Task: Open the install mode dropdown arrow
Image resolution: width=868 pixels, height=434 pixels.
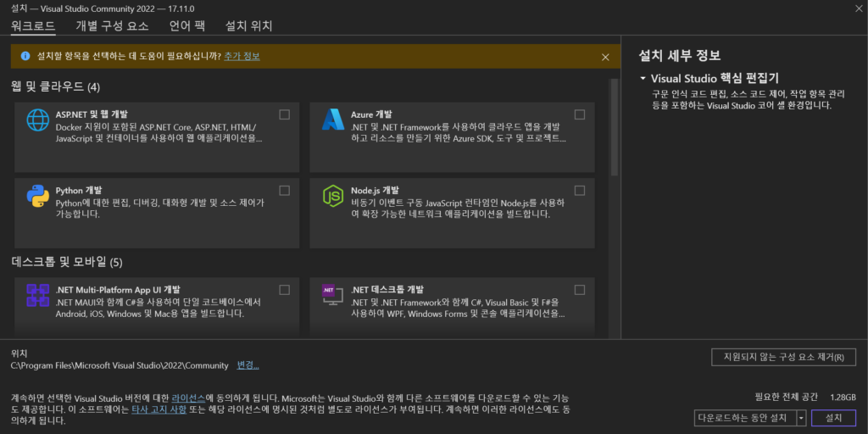Action: (801, 417)
